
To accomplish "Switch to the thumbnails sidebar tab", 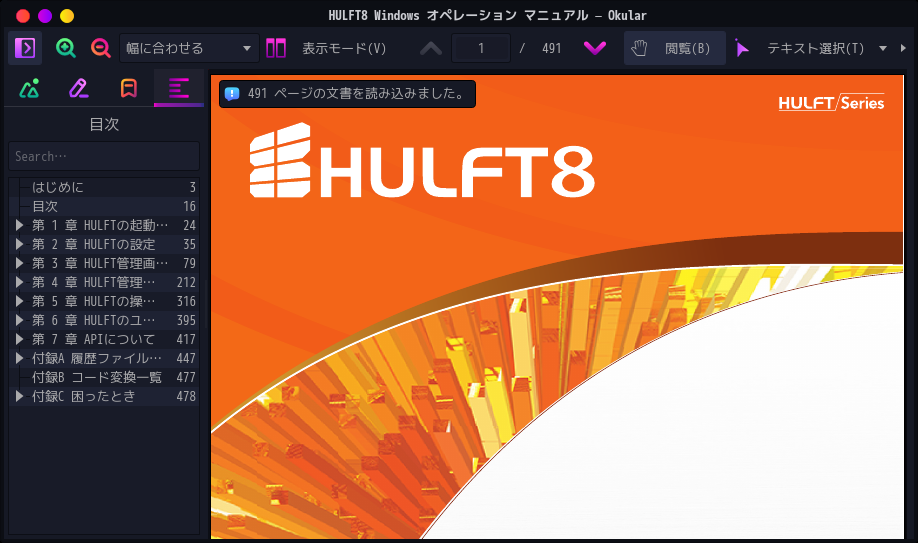I will (29, 88).
